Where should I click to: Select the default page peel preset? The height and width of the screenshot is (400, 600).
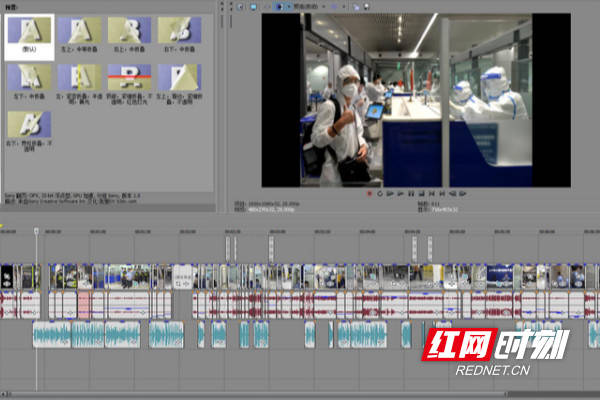point(29,38)
